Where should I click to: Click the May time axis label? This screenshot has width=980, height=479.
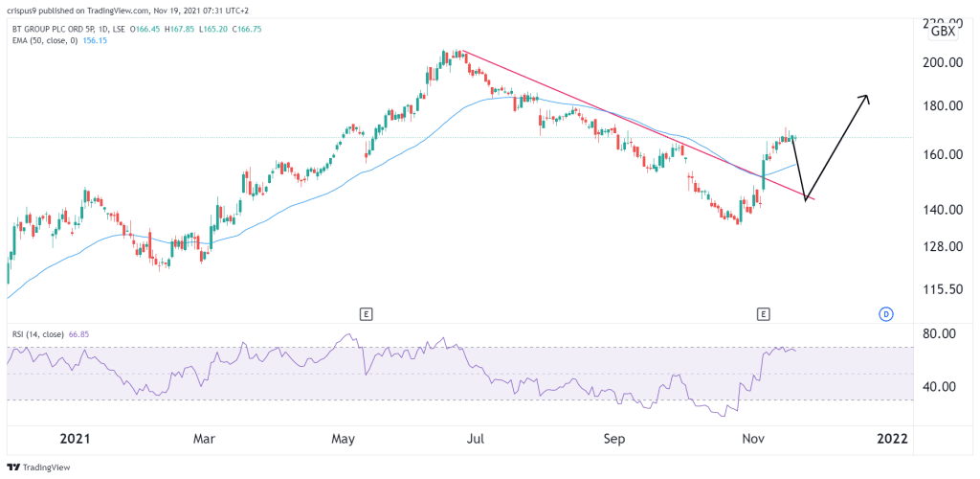pyautogui.click(x=344, y=439)
